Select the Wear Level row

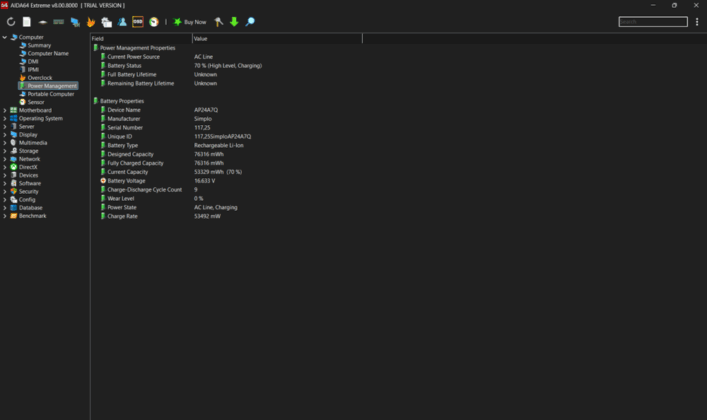121,198
